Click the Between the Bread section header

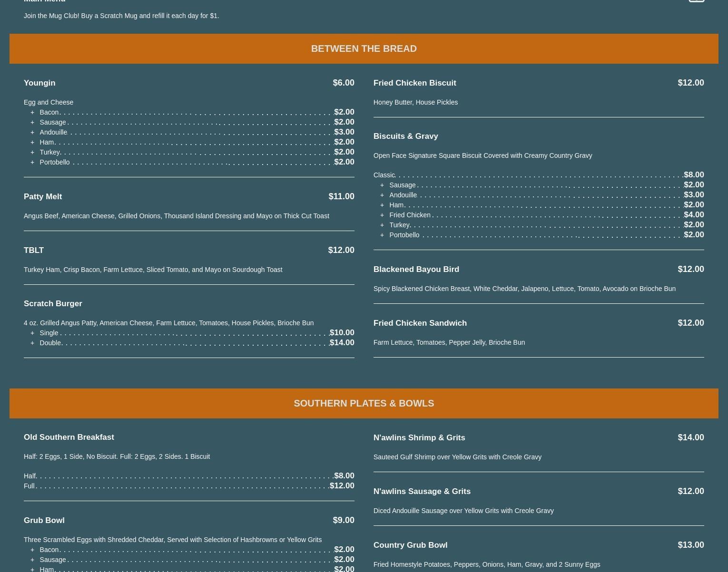click(364, 48)
